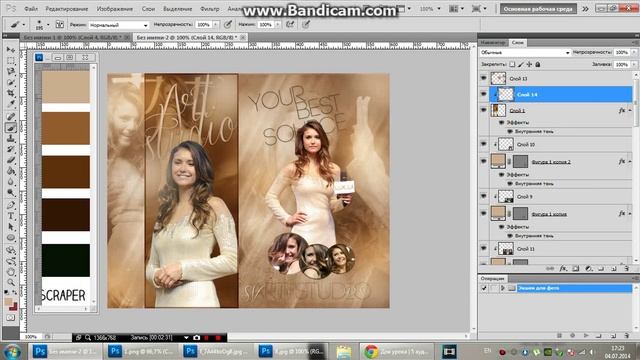Hide layer Слой 10 visibility eye
Image resolution: width=640 pixels, height=360 pixels.
484,144
